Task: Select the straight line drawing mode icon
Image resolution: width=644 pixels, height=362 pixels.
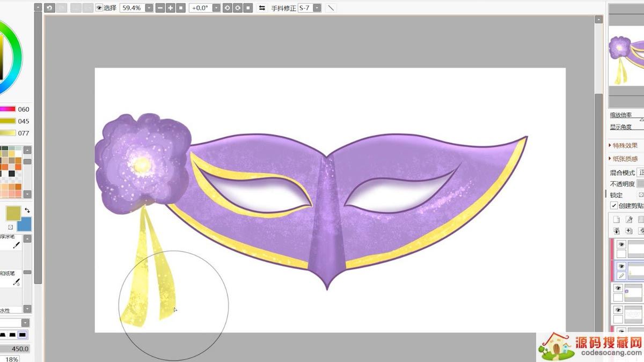Action: [x=331, y=8]
